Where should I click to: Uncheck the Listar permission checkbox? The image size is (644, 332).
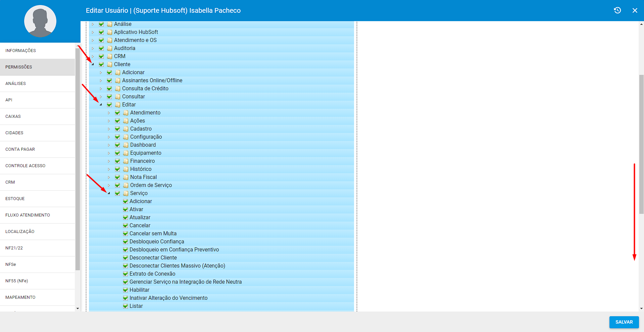pos(126,306)
